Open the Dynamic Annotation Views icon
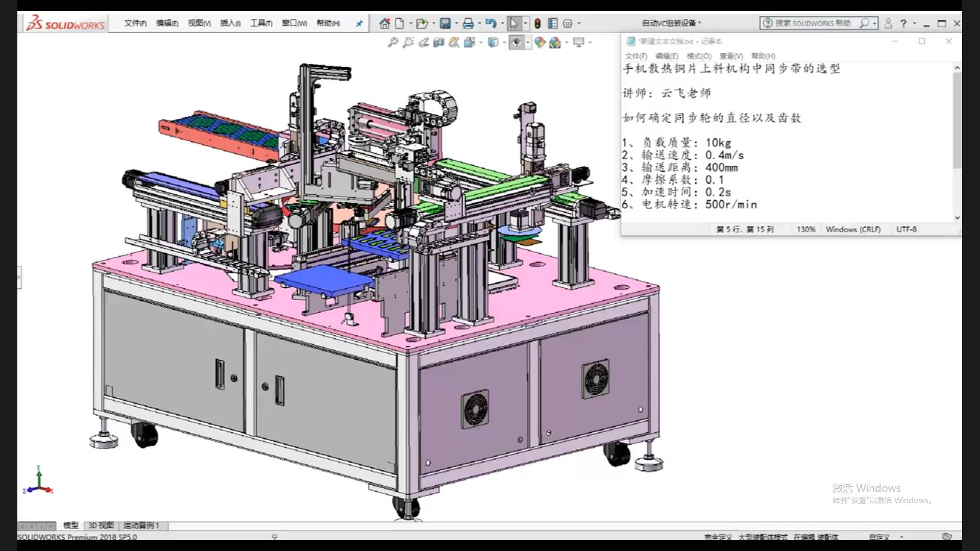 [454, 42]
